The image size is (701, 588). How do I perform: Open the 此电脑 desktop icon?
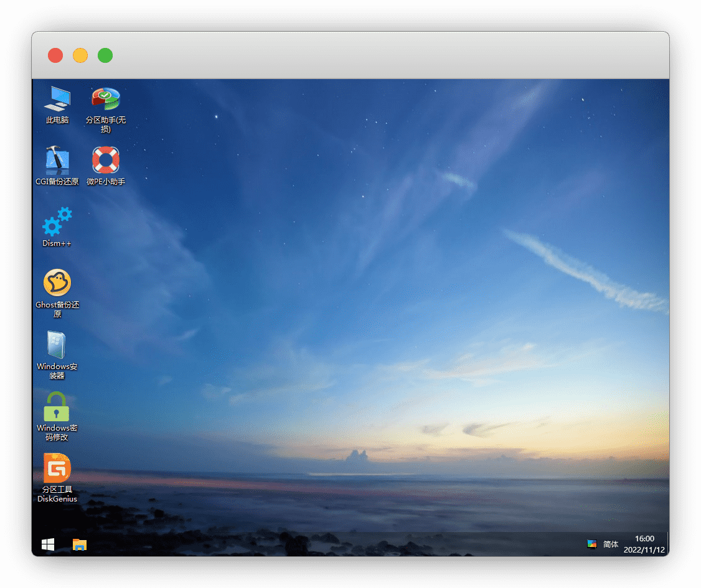coord(57,100)
